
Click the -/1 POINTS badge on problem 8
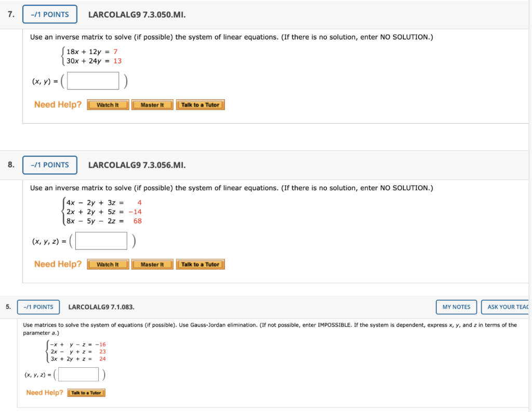coord(49,165)
